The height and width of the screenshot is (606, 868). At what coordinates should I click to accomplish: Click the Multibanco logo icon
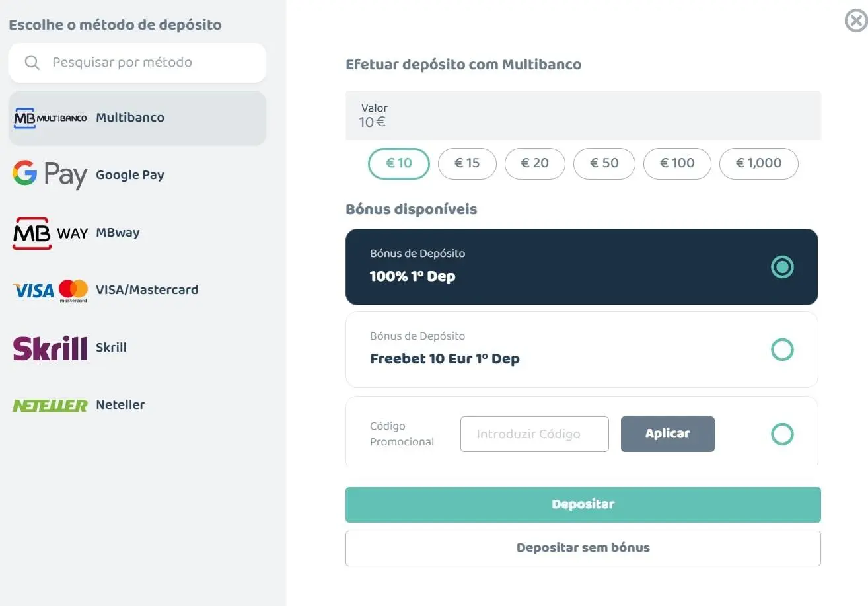(x=50, y=118)
